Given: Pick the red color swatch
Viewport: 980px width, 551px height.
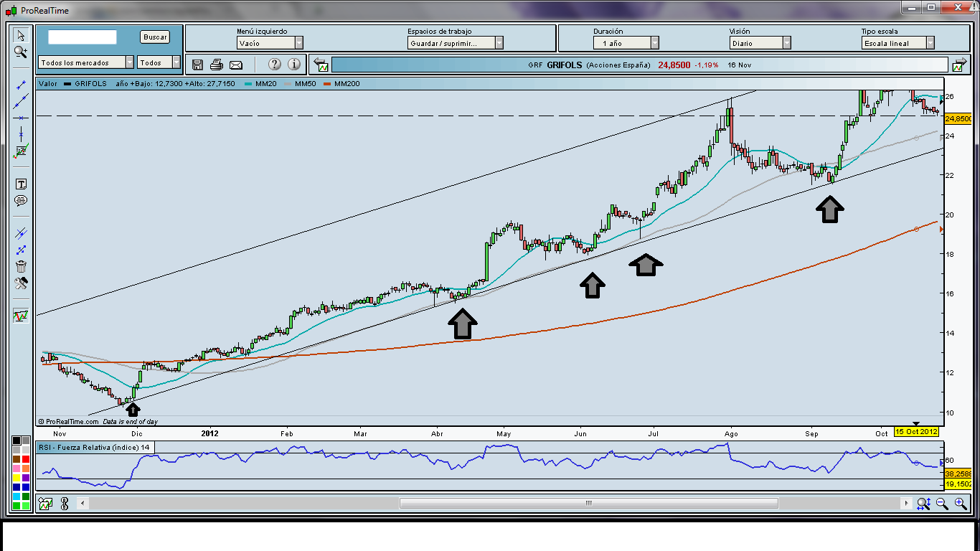Looking at the screenshot, I should pos(26,459).
